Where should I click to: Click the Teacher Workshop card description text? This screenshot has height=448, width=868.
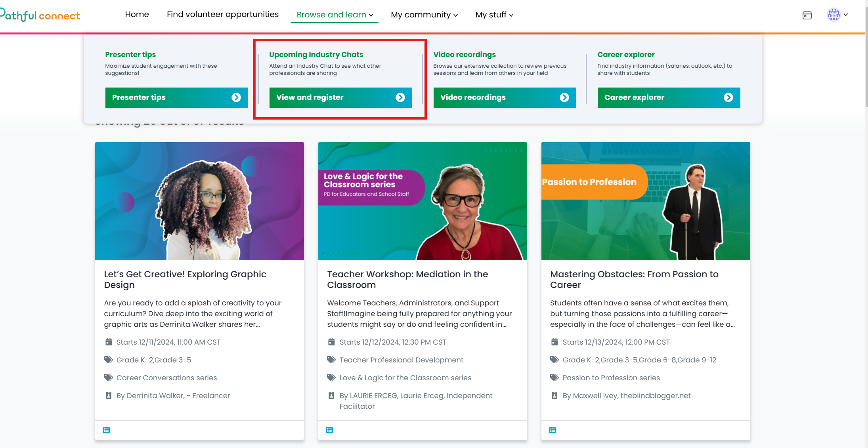[x=419, y=313]
